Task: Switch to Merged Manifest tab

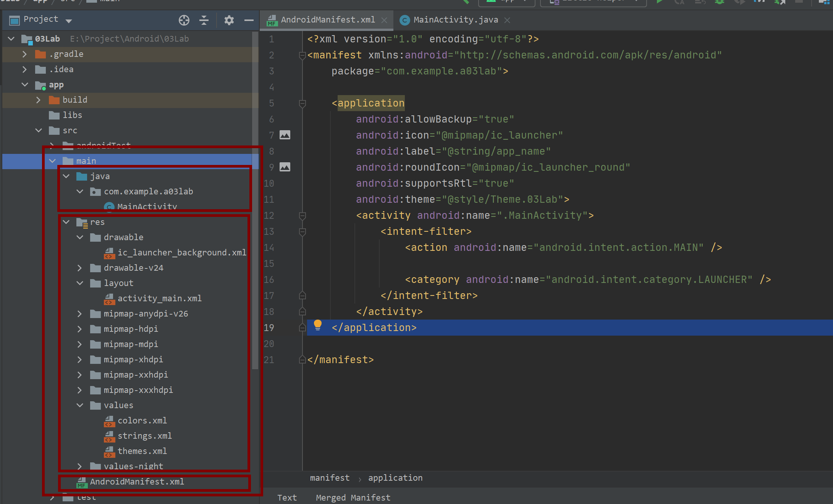Action: point(353,498)
